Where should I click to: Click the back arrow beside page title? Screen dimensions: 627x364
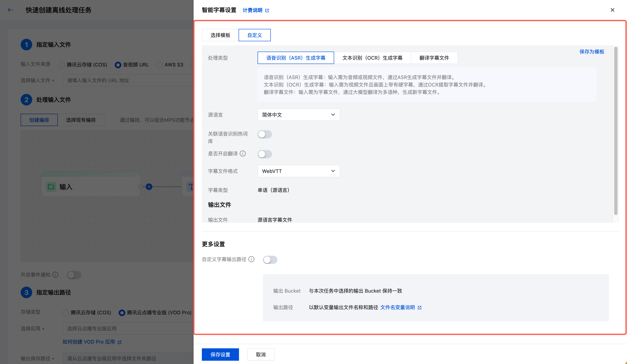pyautogui.click(x=10, y=10)
